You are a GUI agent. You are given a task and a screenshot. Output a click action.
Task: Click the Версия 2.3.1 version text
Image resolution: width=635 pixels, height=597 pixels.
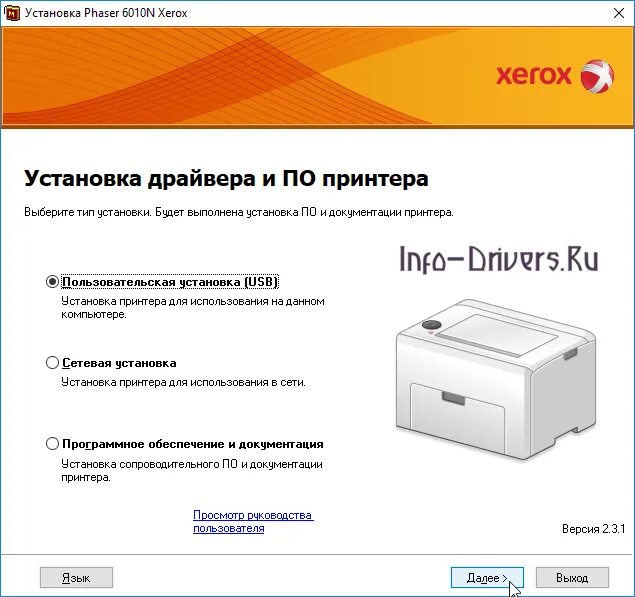[593, 529]
